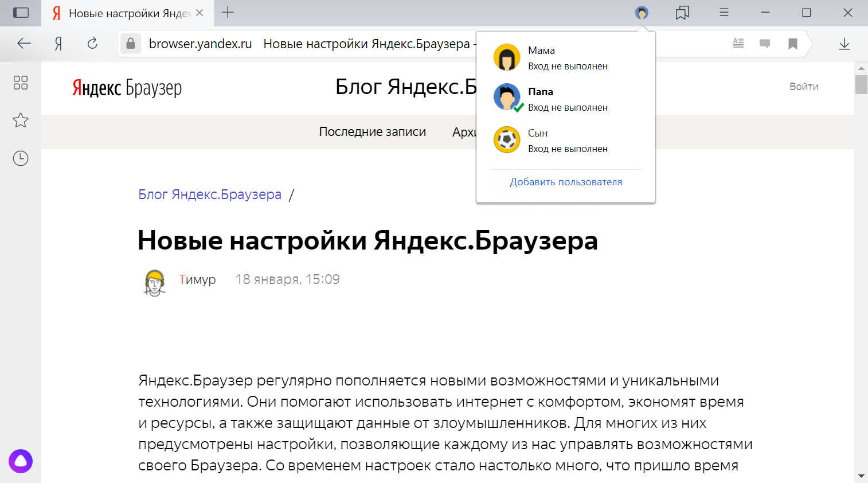This screenshot has width=868, height=483.
Task: Click the vertical scrollbar thumb
Action: pos(861,84)
